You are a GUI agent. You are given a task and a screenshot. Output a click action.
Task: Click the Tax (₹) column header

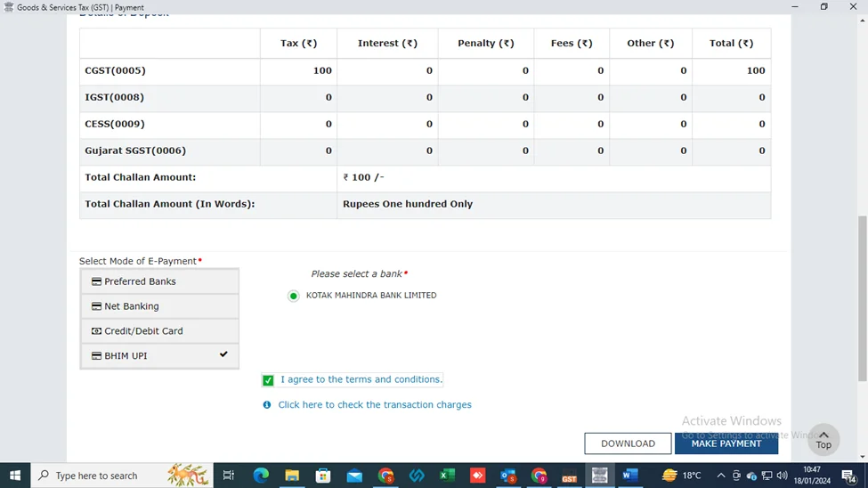pyautogui.click(x=298, y=44)
